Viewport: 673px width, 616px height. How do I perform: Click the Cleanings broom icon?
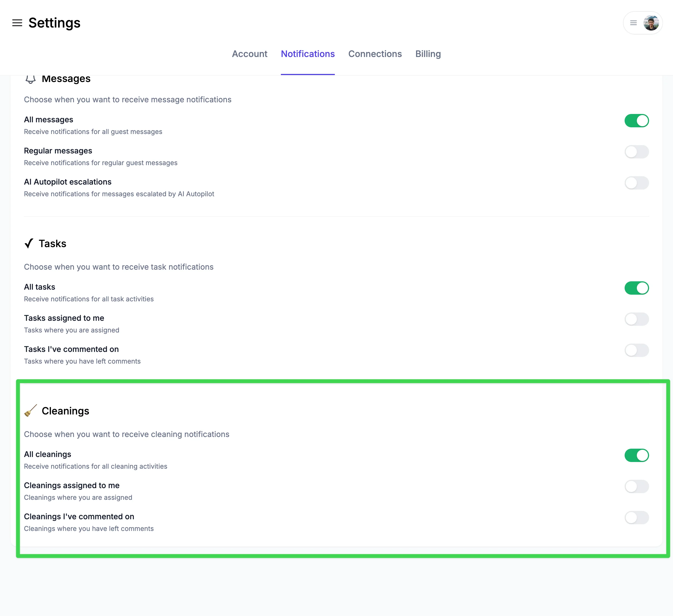click(31, 411)
